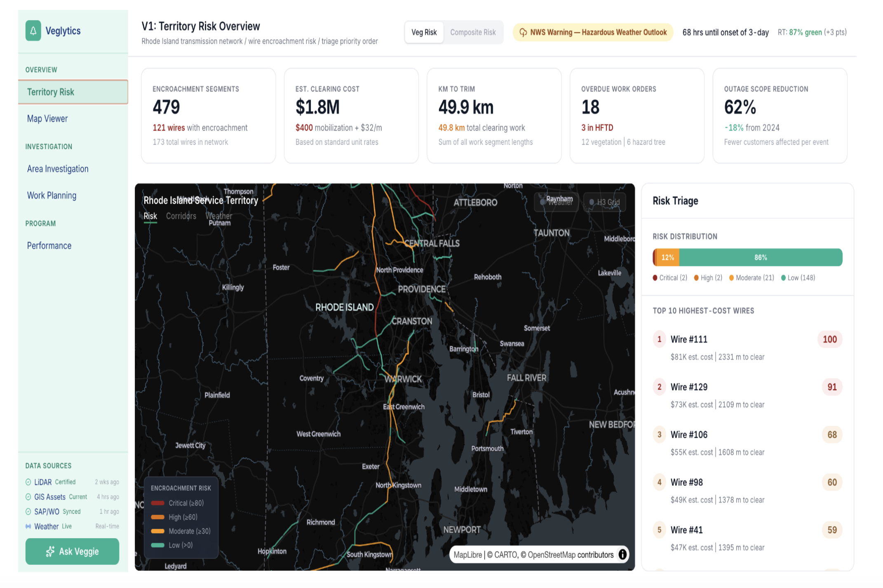Open the Est. Clearing Cost $1.8M card
This screenshot has width=883, height=588.
[x=351, y=115]
